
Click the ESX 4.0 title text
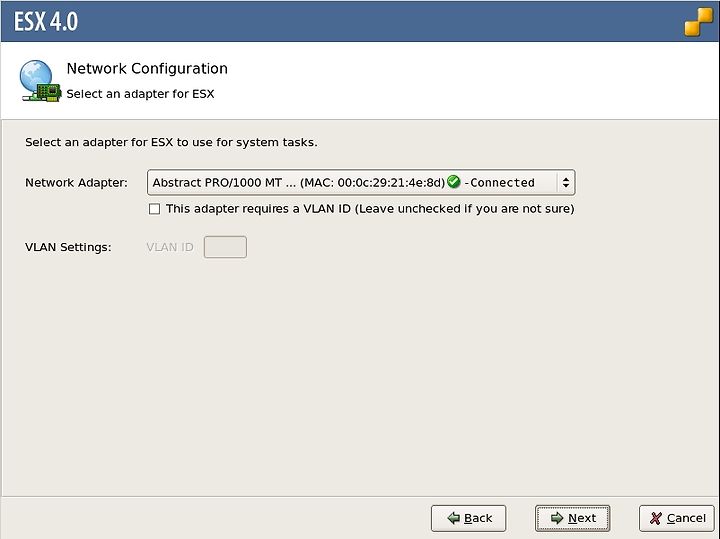46,21
